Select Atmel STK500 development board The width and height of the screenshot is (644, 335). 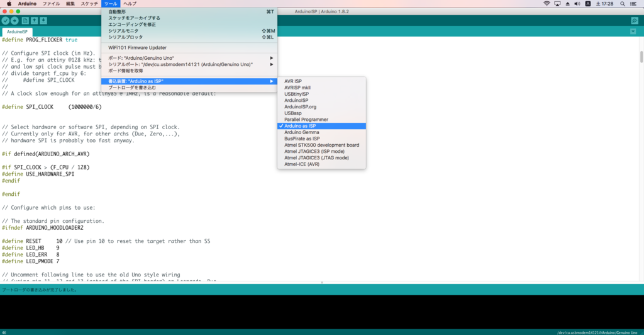coord(321,145)
